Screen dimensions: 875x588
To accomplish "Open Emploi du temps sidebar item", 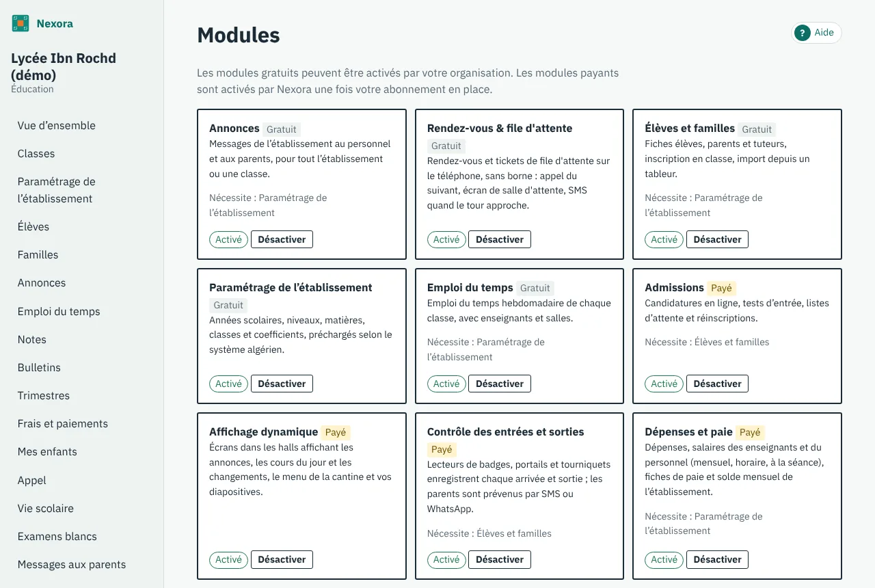I will point(59,311).
